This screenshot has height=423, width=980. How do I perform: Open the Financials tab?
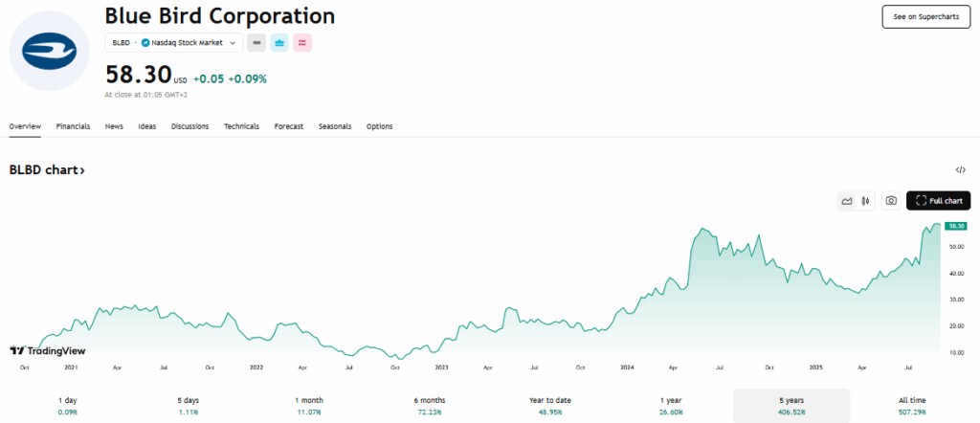[73, 126]
